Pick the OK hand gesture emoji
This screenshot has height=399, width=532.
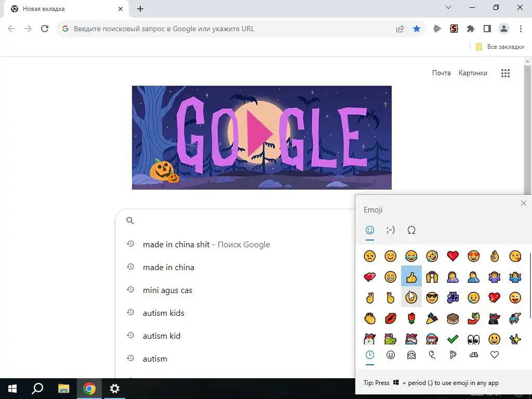[495, 256]
